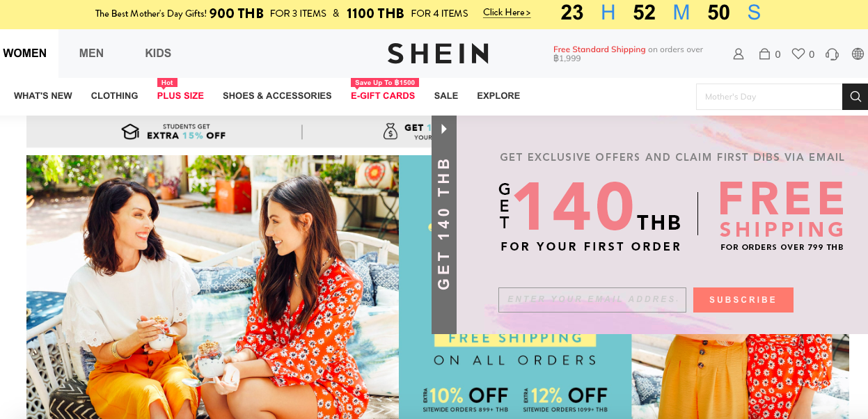The width and height of the screenshot is (868, 419).
Task: Switch to the MEN tab
Action: [x=91, y=54]
